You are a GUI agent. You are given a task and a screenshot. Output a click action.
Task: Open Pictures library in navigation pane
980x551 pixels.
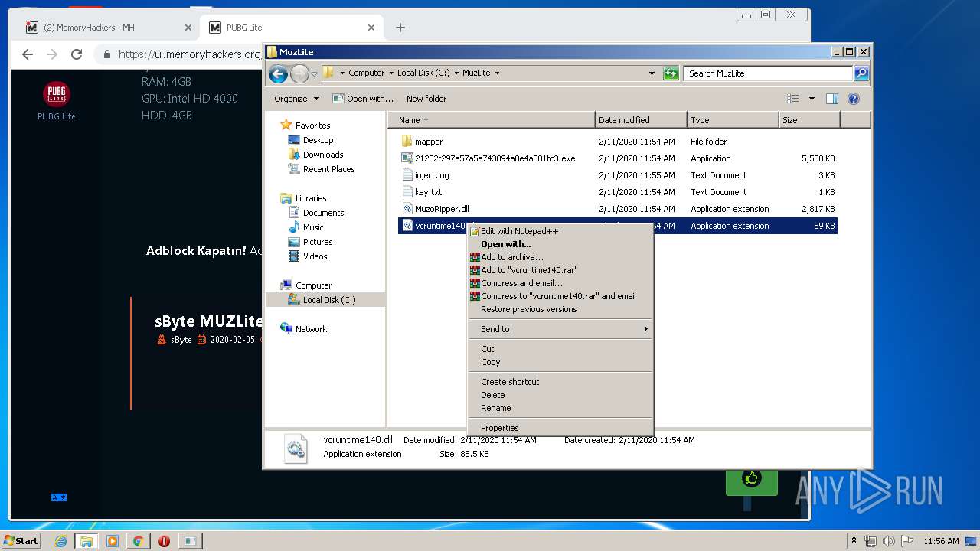pos(318,242)
